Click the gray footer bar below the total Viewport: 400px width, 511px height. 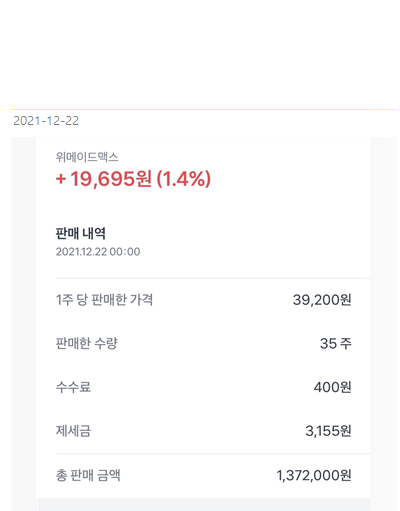pos(204,505)
